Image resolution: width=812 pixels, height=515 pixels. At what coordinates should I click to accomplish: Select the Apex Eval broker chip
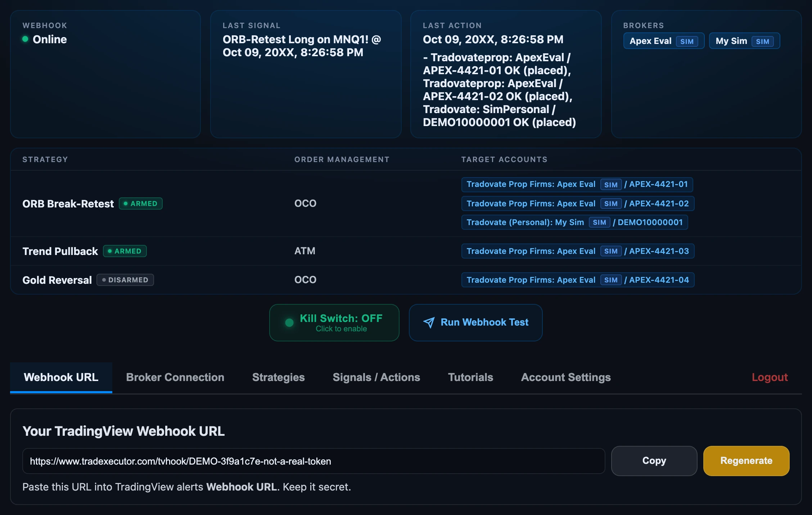[664, 41]
